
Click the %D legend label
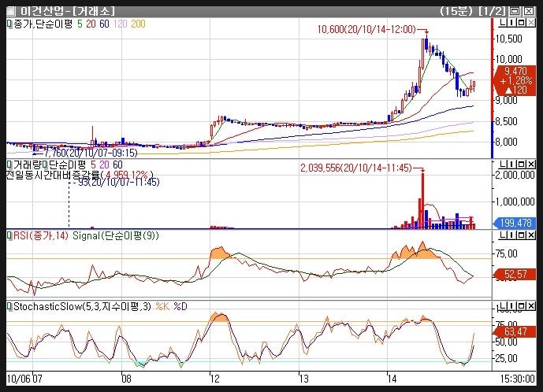pos(180,306)
